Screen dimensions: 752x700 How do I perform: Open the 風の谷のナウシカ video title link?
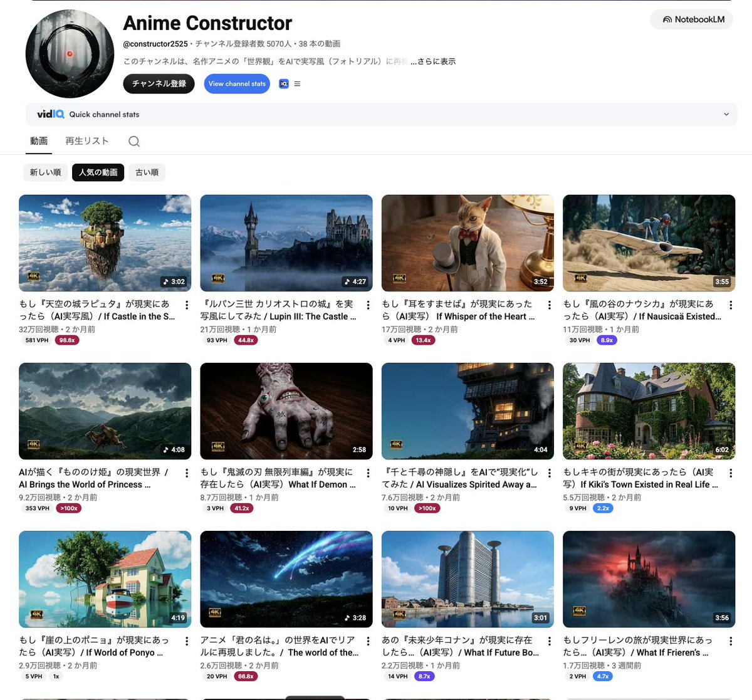(x=642, y=310)
